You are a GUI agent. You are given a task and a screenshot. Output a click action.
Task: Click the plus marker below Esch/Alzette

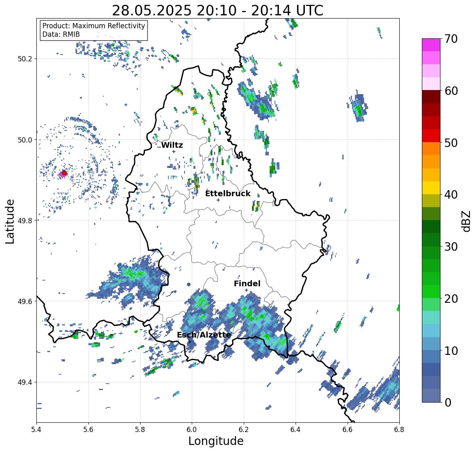(x=189, y=342)
